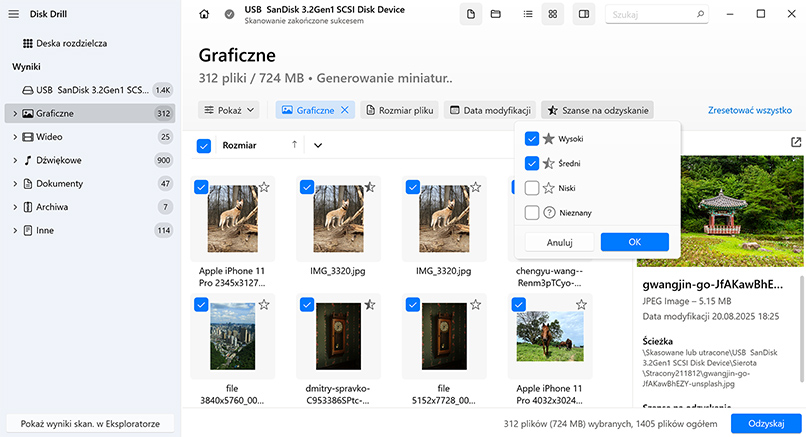Click star on dmitry-spravko thumbnail
The image size is (806, 437).
[x=370, y=305]
